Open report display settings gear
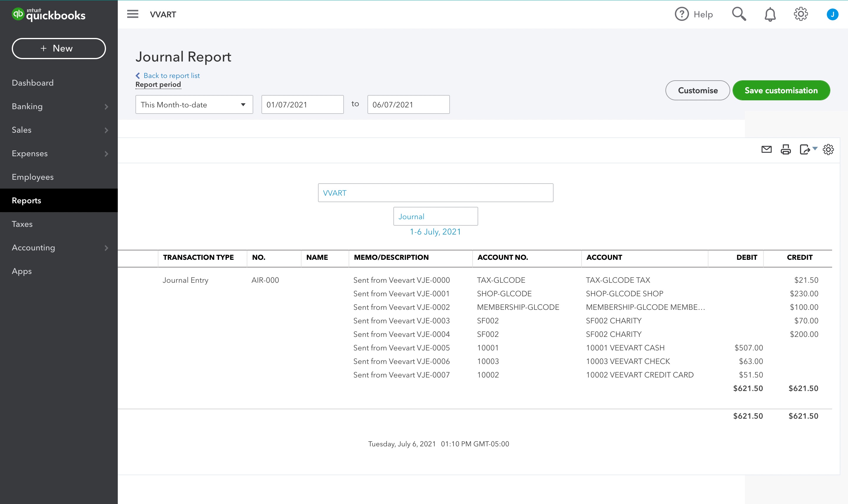This screenshot has width=848, height=504. click(829, 149)
